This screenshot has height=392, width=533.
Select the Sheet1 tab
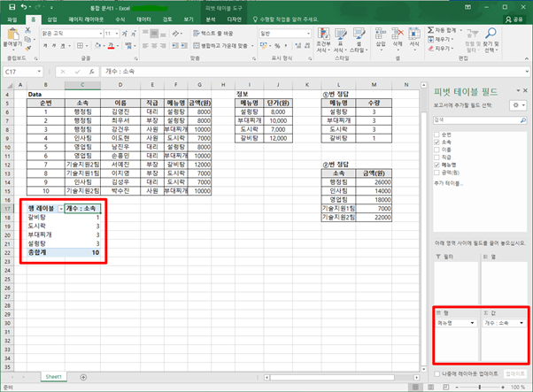[54, 377]
